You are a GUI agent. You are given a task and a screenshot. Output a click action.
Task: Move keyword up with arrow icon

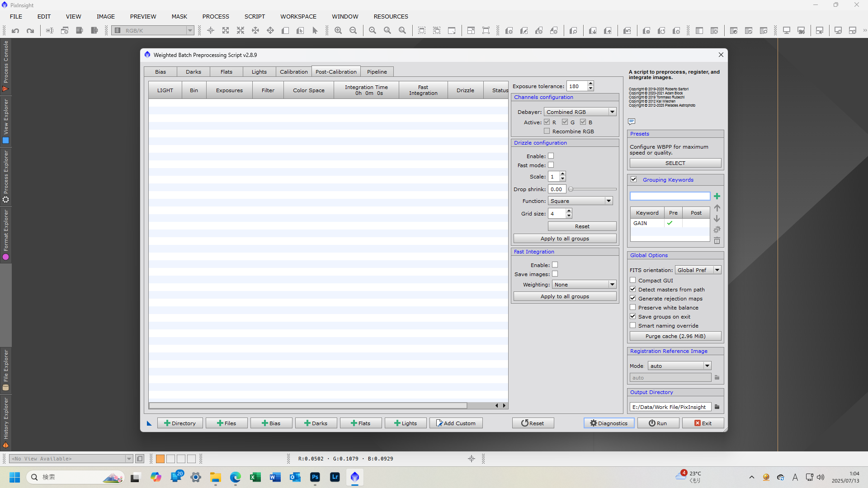coord(717,208)
